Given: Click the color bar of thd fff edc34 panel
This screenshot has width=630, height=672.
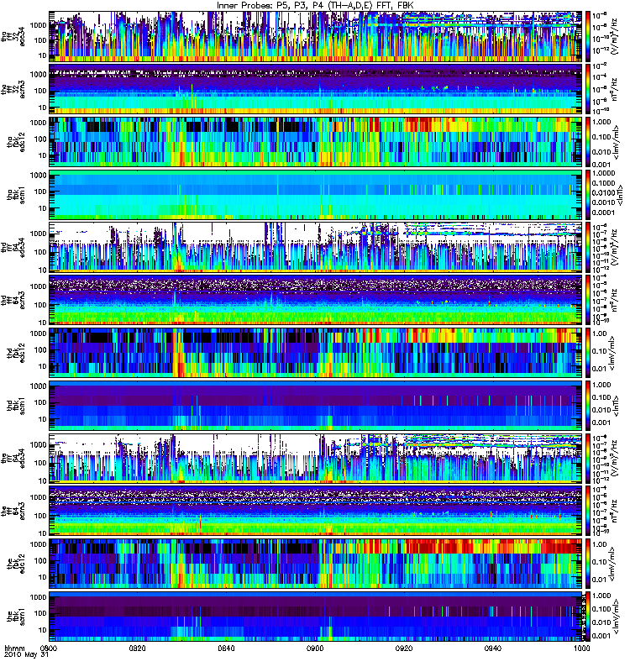Looking at the screenshot, I should click(x=588, y=247).
